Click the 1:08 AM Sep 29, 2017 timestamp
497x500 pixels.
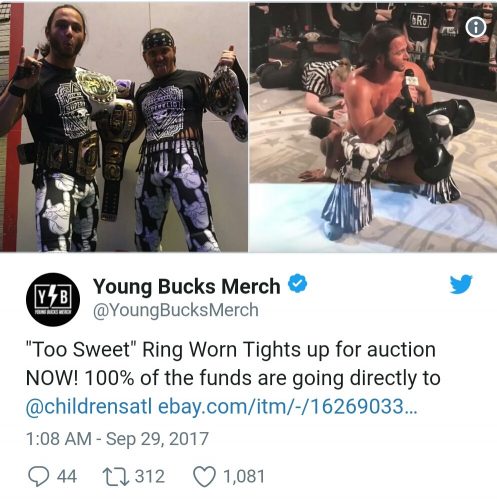[x=117, y=439]
